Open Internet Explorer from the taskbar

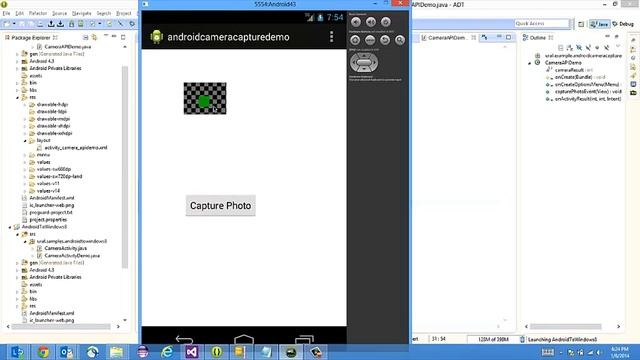(167, 352)
